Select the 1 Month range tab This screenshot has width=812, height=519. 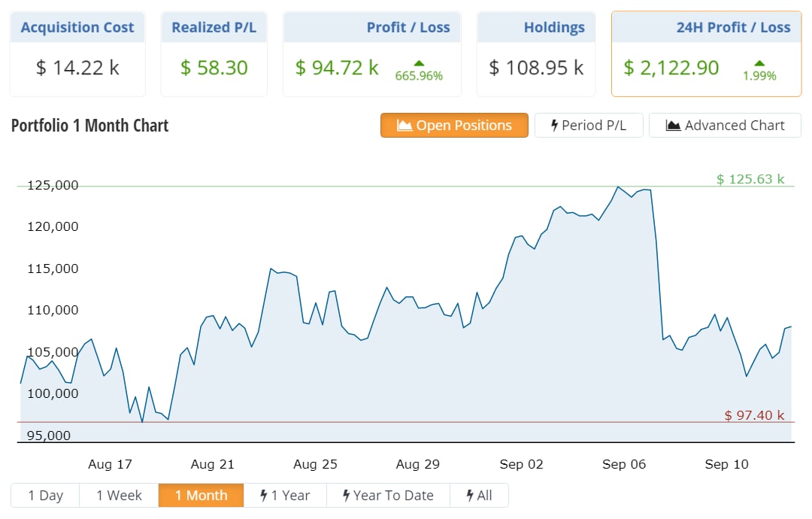click(201, 495)
